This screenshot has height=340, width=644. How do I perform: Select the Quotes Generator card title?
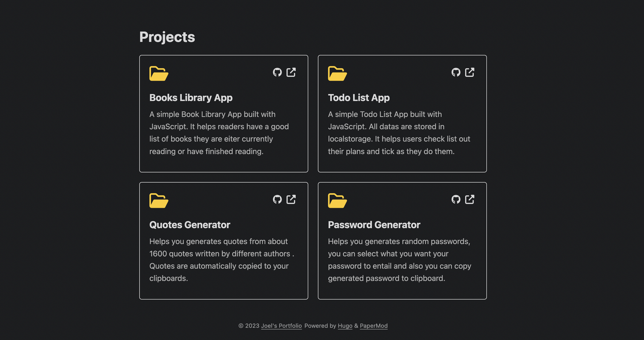pos(190,225)
